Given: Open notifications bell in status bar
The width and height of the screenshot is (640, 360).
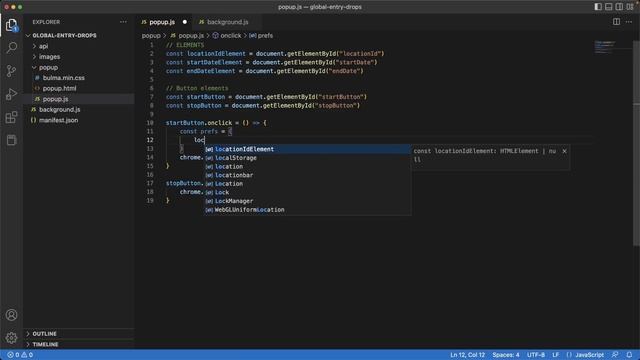Looking at the screenshot, I should pyautogui.click(x=629, y=355).
